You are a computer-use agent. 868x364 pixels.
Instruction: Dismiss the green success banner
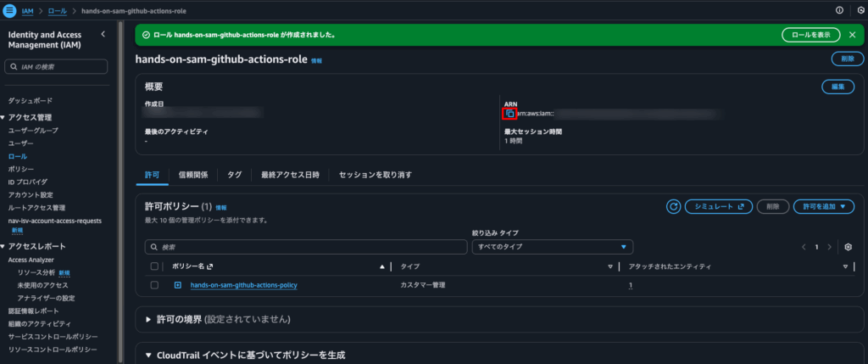[x=852, y=35]
